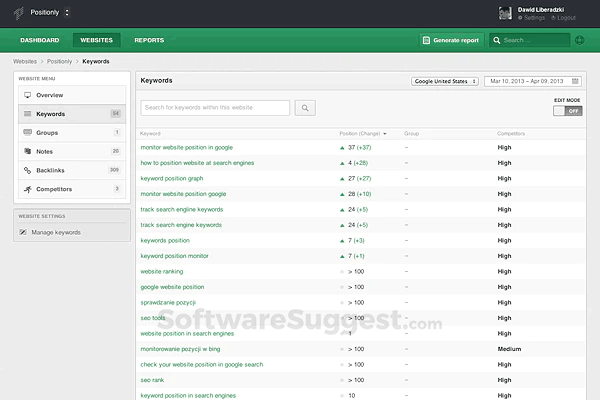
Task: Click the globe icon in green navbar
Action: (x=580, y=41)
